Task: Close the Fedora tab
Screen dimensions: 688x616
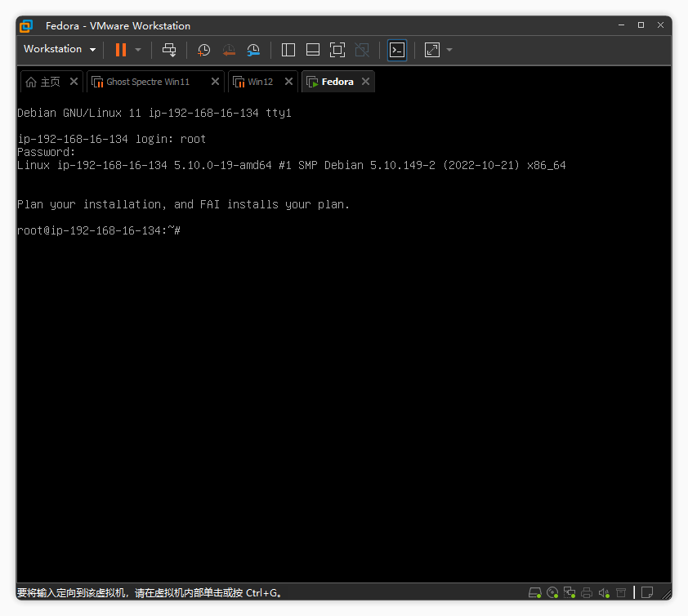Action: coord(365,82)
